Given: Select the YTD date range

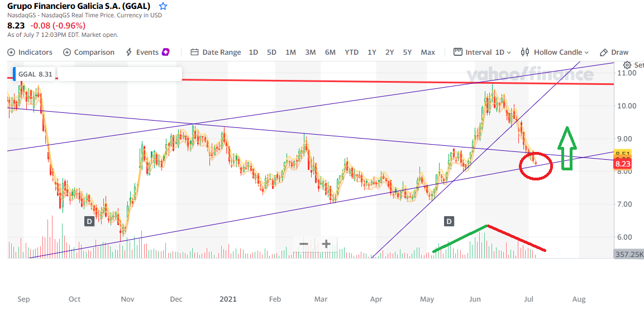Looking at the screenshot, I should coord(351,52).
